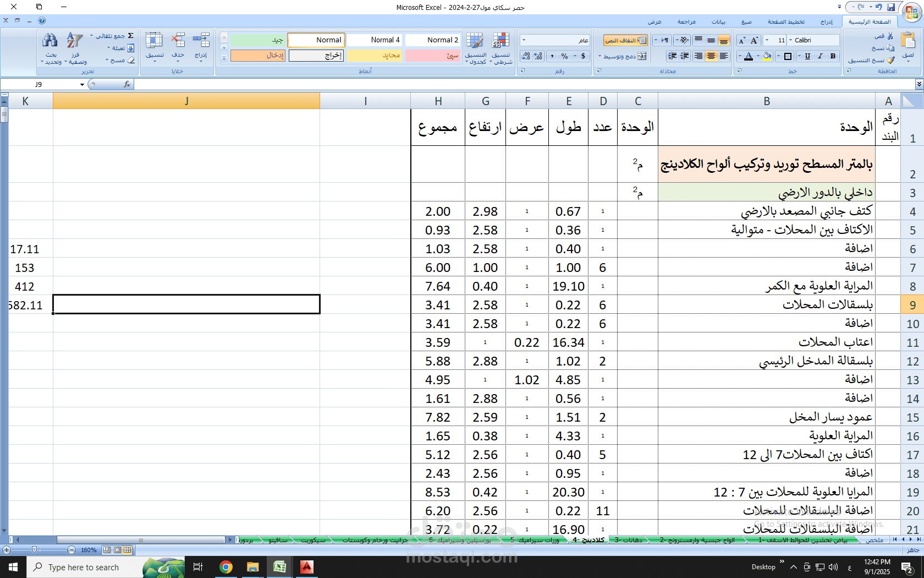
Task: Toggle middle vertical alignment
Action: coord(711,40)
